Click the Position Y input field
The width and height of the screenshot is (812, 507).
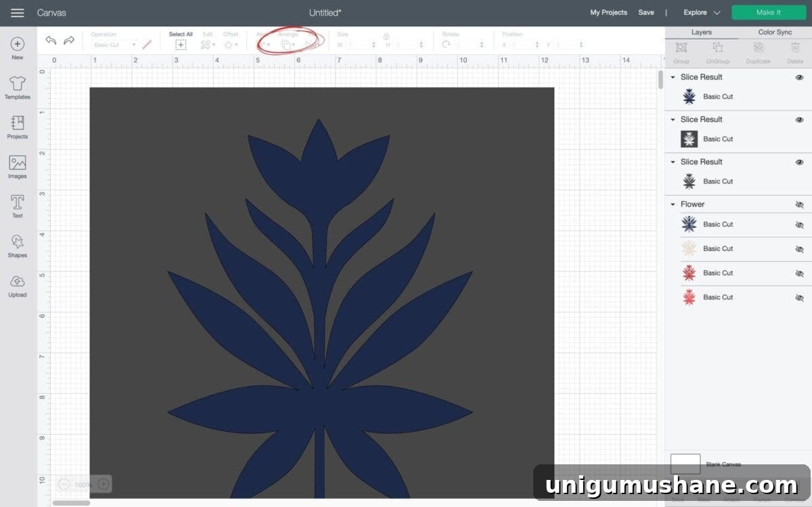click(x=569, y=45)
